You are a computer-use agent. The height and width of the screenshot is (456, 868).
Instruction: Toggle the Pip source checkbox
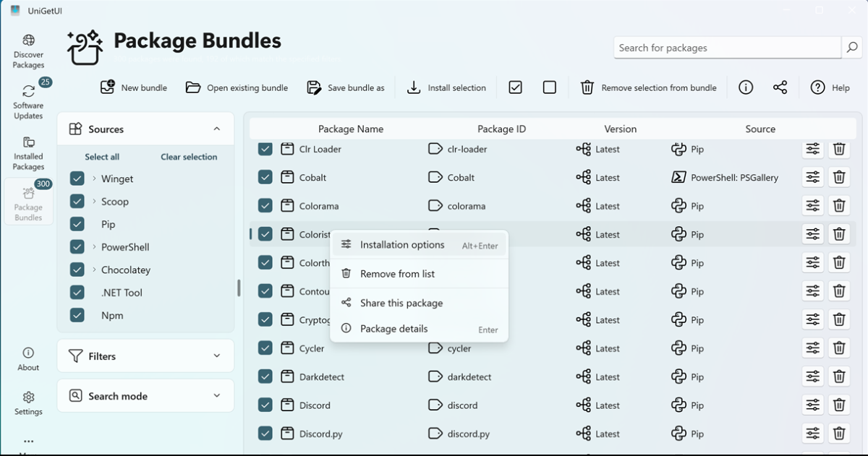point(77,224)
